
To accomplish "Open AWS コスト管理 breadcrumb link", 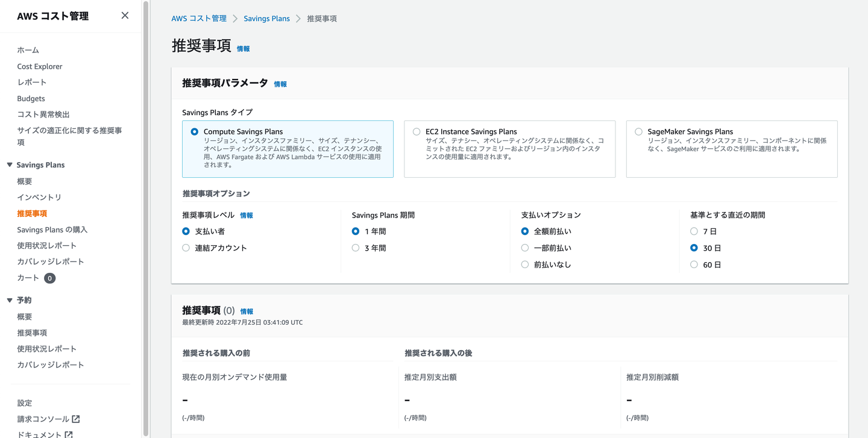I will coord(199,18).
